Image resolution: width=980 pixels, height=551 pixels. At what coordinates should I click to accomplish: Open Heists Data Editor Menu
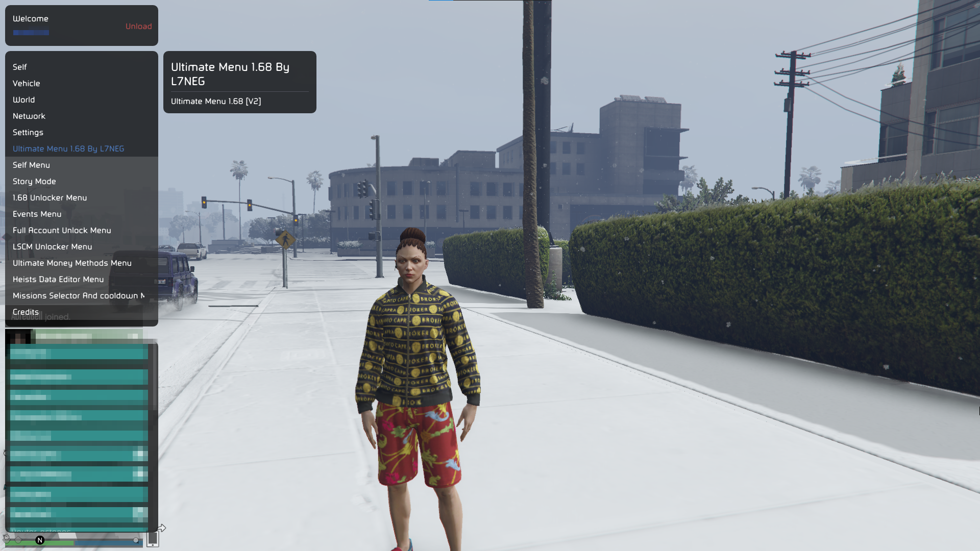pyautogui.click(x=58, y=279)
